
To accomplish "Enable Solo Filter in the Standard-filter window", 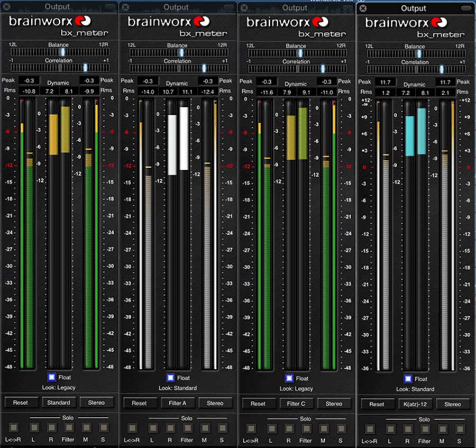I will tap(69, 428).
